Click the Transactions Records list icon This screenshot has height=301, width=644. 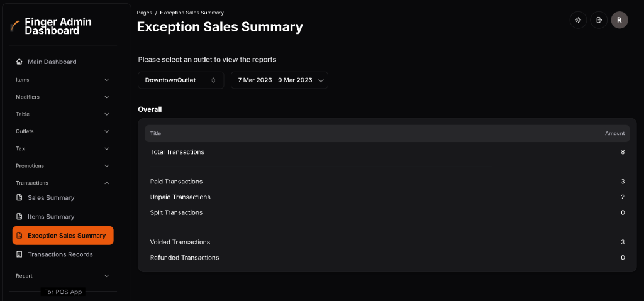click(19, 254)
